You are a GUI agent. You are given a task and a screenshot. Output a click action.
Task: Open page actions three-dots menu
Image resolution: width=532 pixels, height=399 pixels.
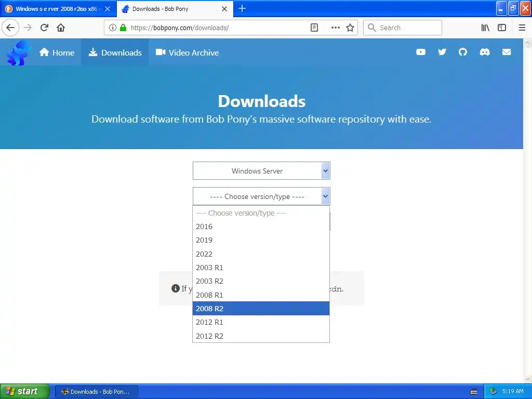tap(335, 28)
